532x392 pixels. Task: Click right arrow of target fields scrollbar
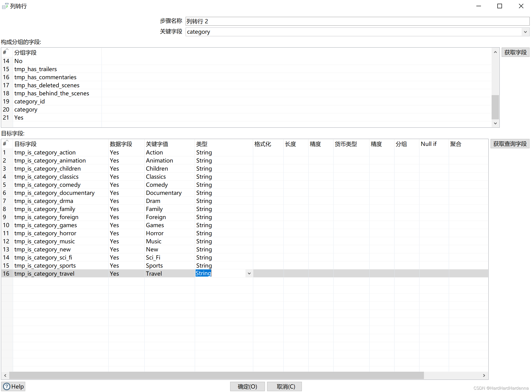click(x=484, y=375)
